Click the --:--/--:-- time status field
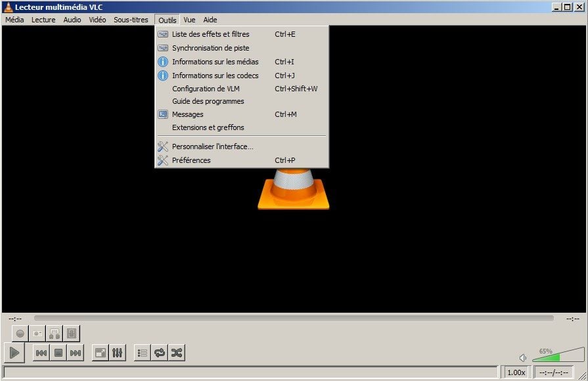This screenshot has width=588, height=381. (x=553, y=372)
